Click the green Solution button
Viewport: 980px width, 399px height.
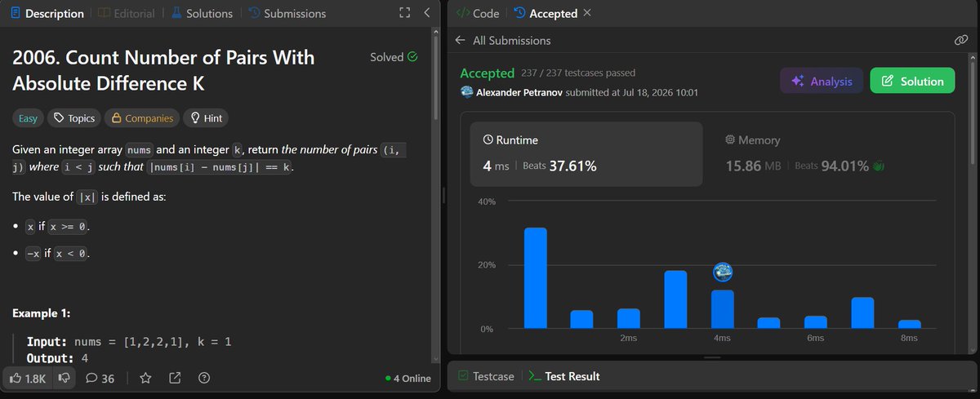click(x=911, y=81)
